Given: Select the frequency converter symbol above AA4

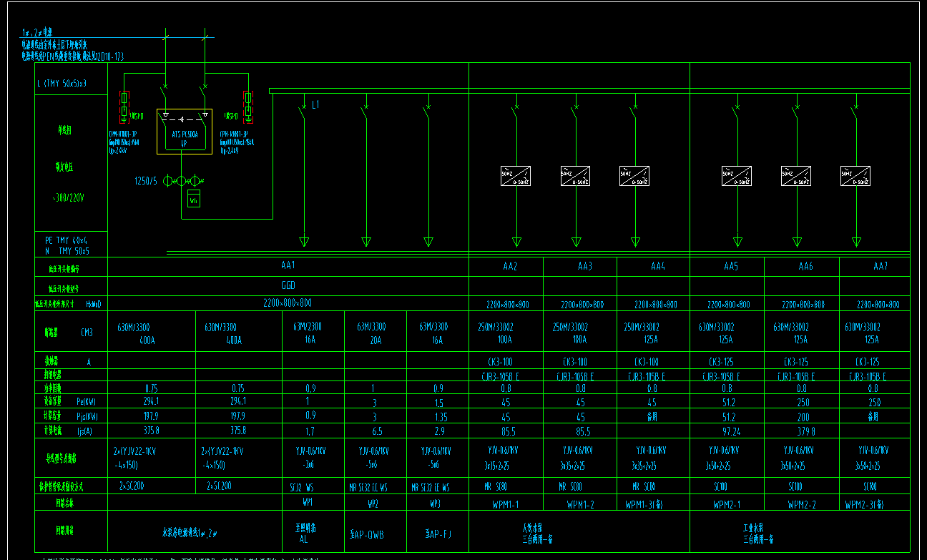Looking at the screenshot, I should pos(634,176).
